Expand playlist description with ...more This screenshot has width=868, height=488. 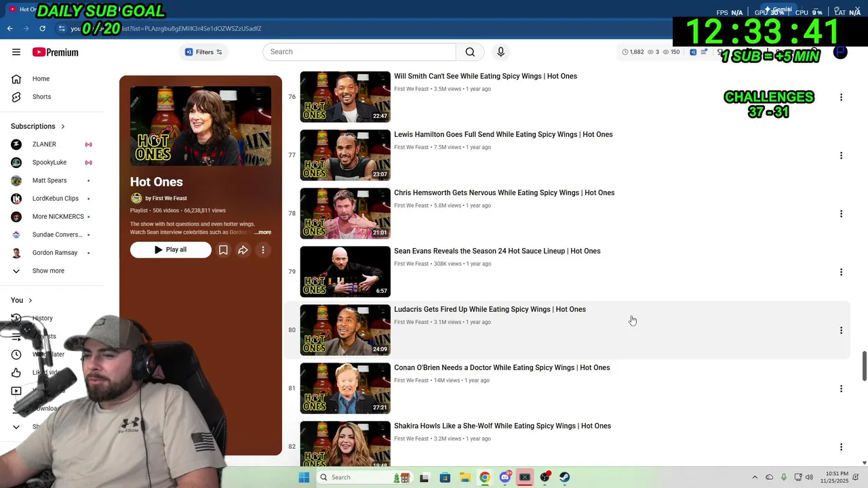pos(262,232)
